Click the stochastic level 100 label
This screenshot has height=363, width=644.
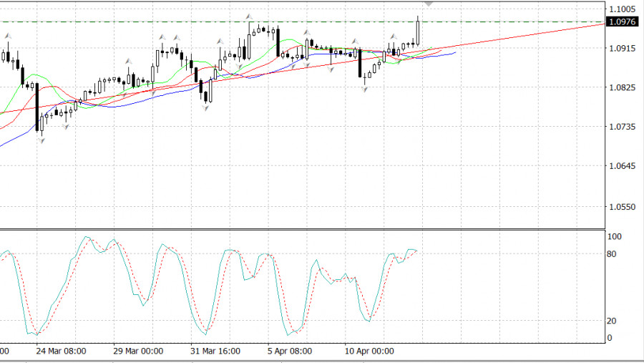(x=615, y=236)
